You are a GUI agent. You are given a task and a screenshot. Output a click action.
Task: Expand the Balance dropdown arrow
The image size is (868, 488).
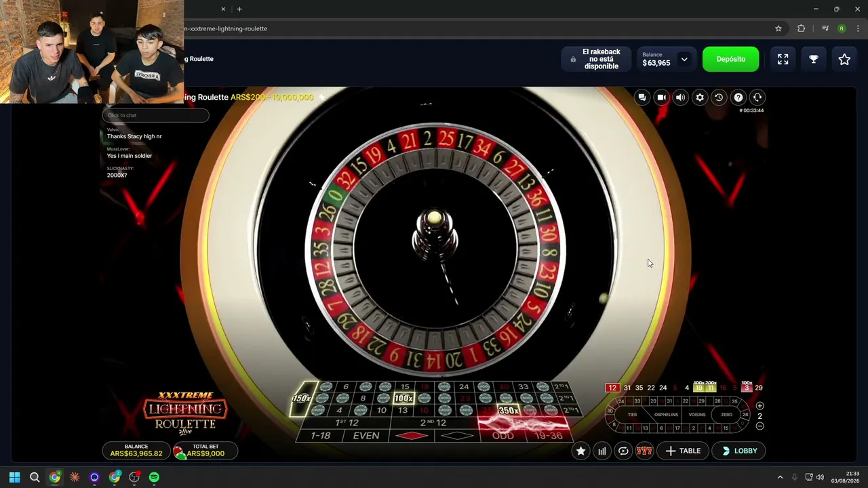684,59
